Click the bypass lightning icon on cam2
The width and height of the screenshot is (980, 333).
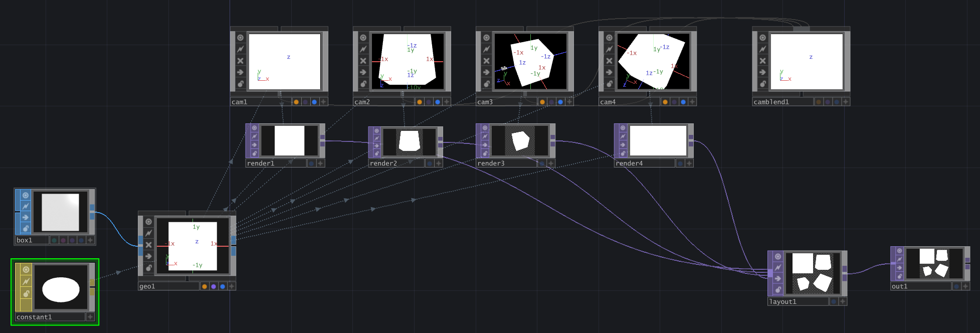(363, 49)
